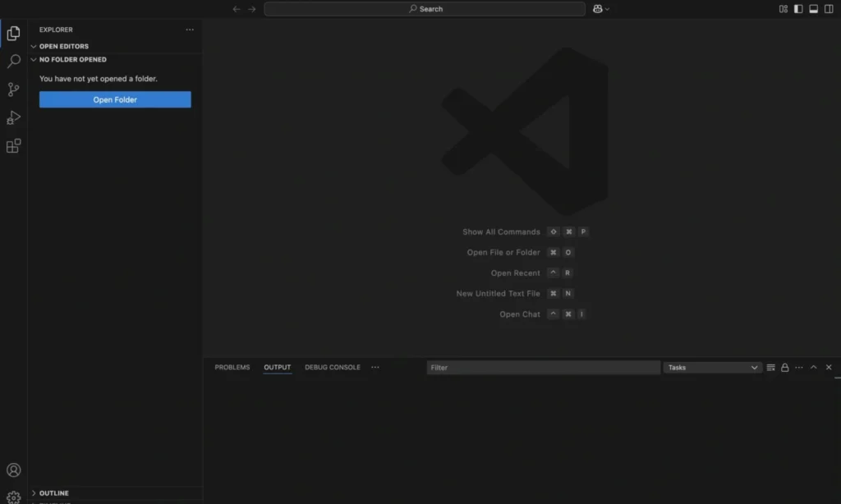The width and height of the screenshot is (841, 504).
Task: Click the EXPLORER panel title
Action: click(x=56, y=30)
